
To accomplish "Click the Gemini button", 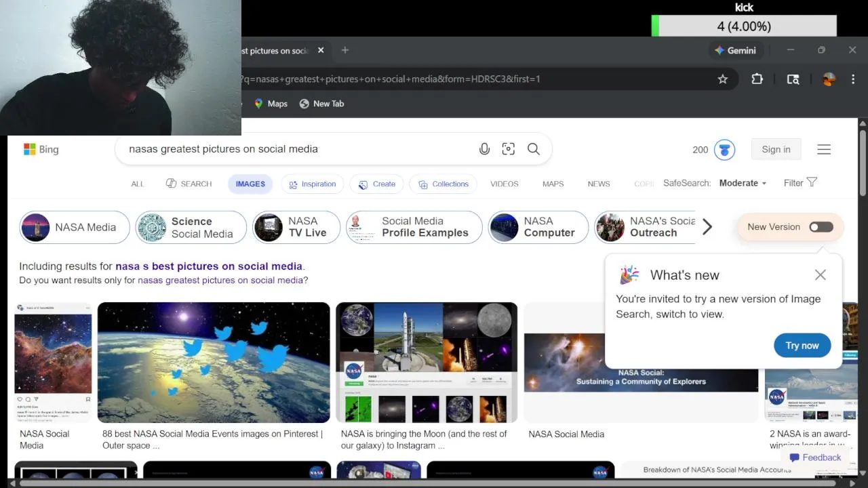I will click(736, 50).
